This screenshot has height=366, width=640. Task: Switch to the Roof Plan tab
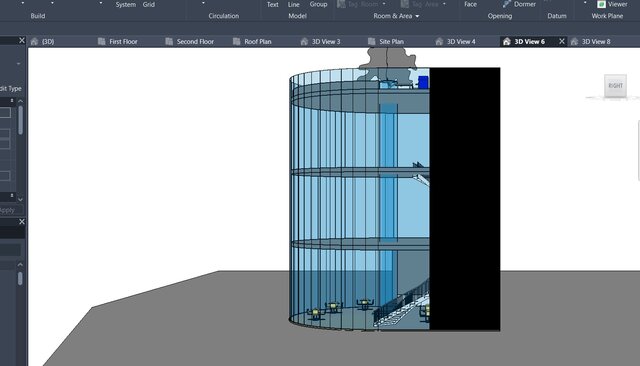coord(258,41)
